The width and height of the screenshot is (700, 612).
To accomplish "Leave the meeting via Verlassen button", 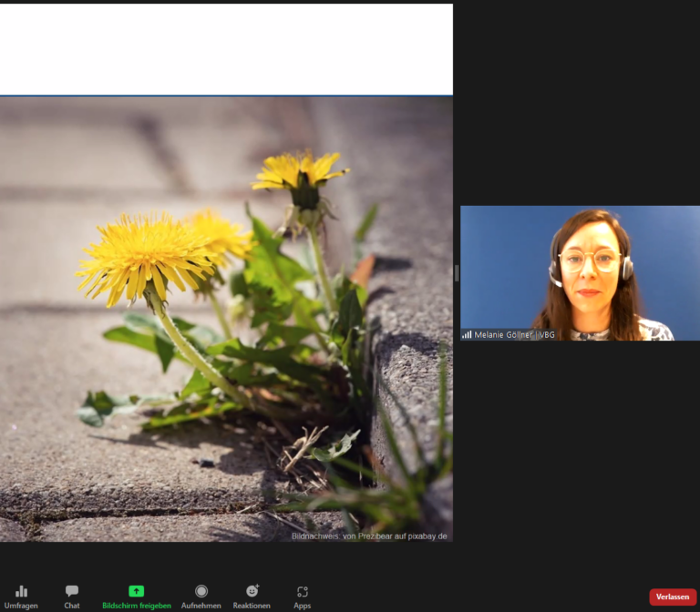I will 673,597.
